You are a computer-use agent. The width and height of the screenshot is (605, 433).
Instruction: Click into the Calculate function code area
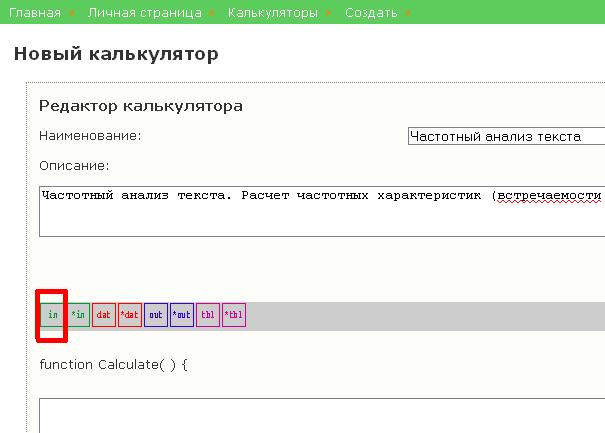coord(320,415)
